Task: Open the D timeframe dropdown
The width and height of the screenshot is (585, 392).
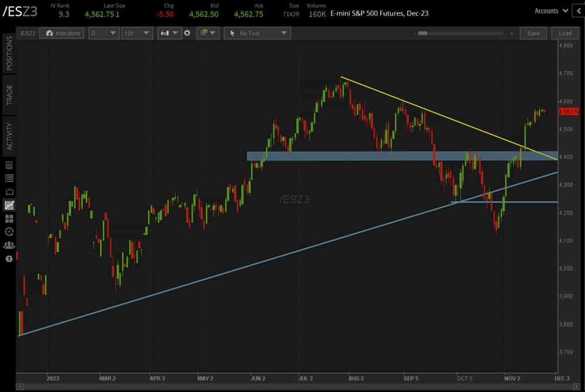Action: [x=104, y=33]
